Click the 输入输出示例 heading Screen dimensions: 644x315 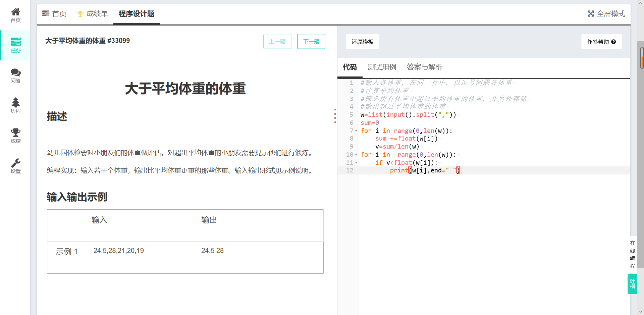tap(77, 197)
